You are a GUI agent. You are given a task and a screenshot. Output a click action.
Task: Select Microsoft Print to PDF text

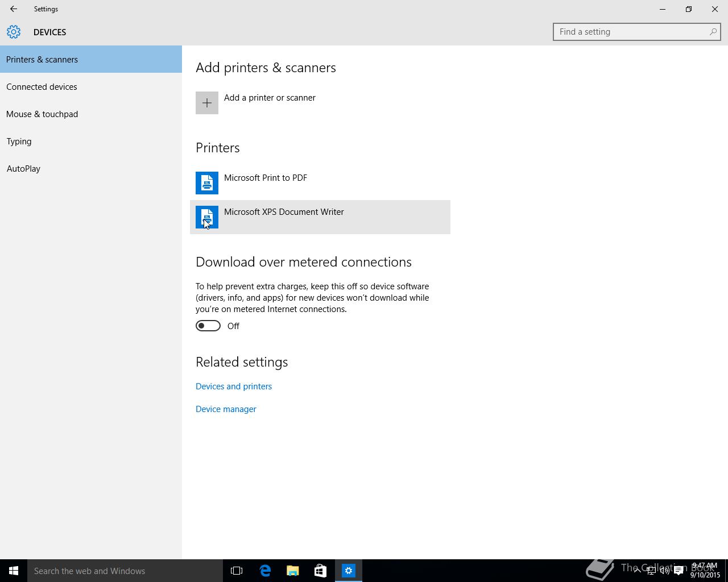[266, 178]
